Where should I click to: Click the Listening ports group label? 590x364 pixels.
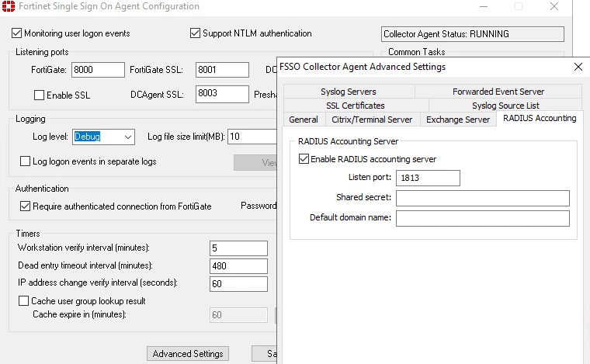pyautogui.click(x=42, y=52)
